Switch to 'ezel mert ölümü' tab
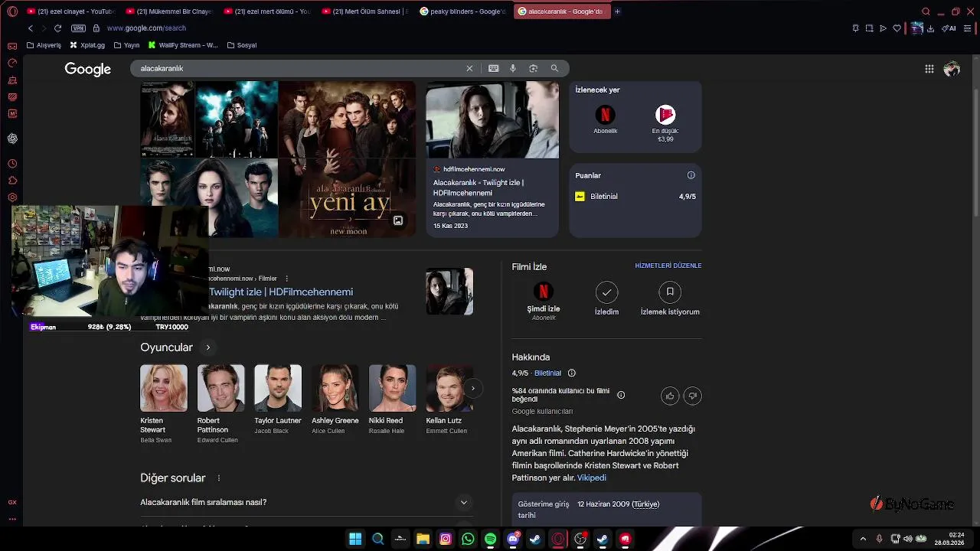This screenshot has width=980, height=551. (267, 11)
